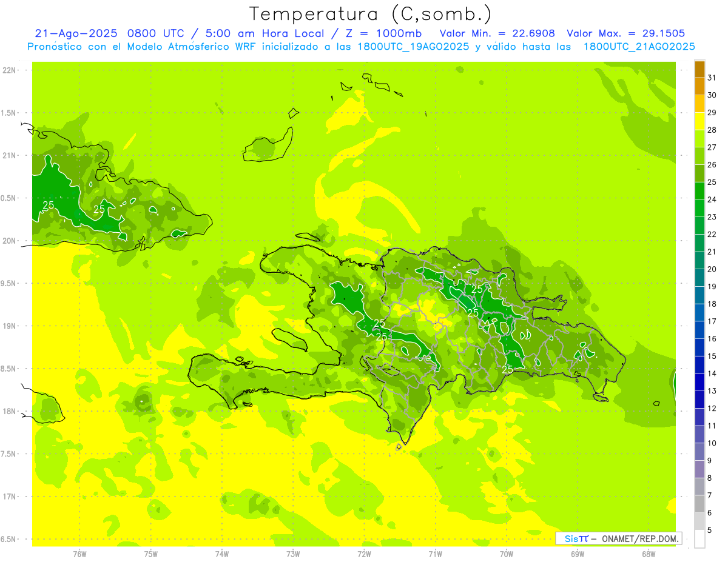Click the legend label '8'
Screen dimensions: 728x562
pos(710,478)
